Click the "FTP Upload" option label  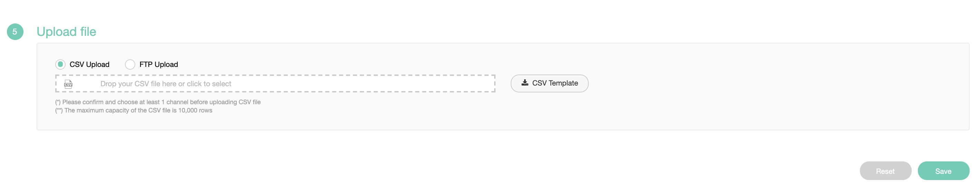(x=159, y=64)
